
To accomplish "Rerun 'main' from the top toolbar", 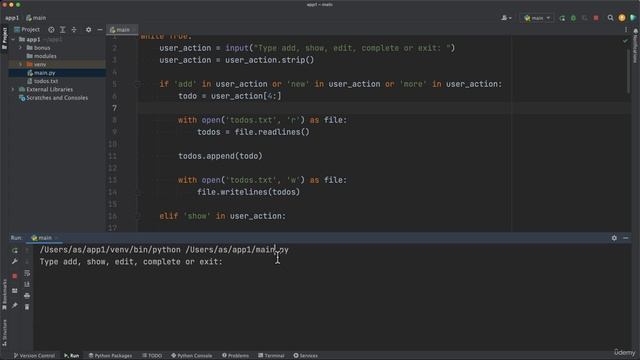I will [x=562, y=18].
